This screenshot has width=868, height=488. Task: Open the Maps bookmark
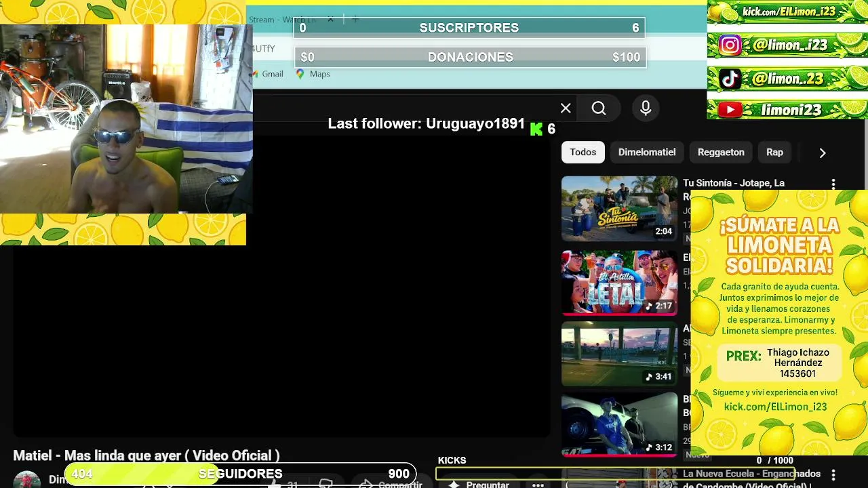click(x=313, y=74)
